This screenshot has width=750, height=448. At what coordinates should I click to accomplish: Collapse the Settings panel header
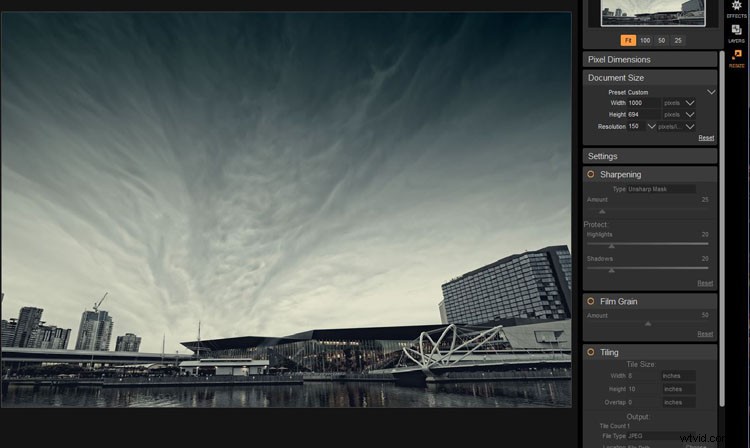(x=650, y=156)
